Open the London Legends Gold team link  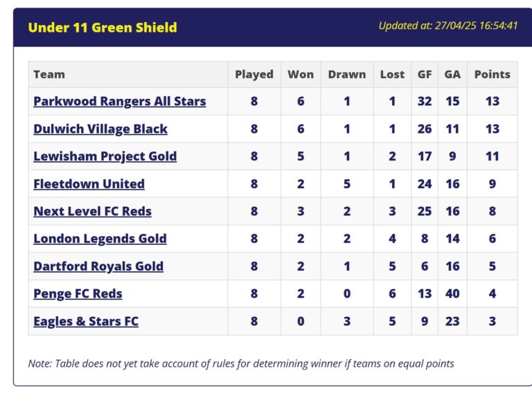pyautogui.click(x=100, y=239)
